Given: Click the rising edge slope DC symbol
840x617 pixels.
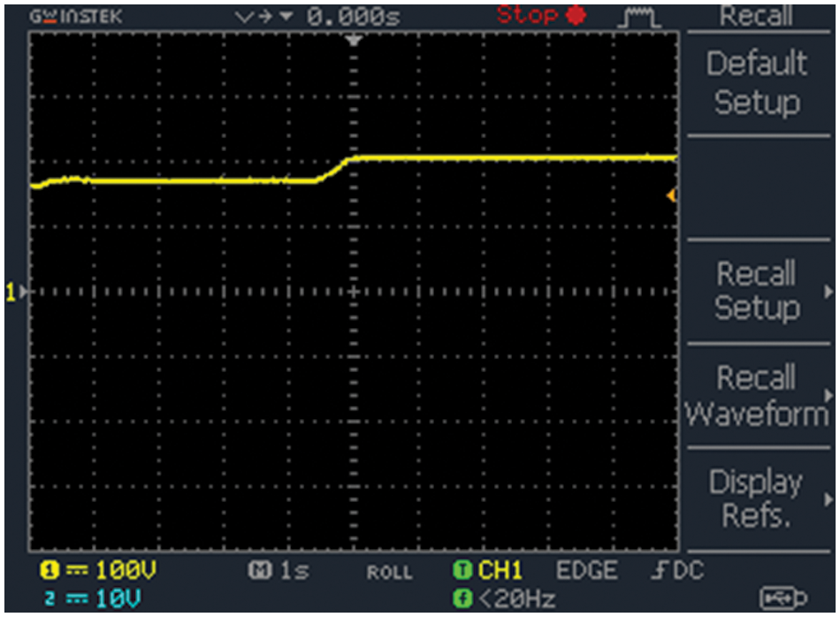Looking at the screenshot, I should click(676, 571).
